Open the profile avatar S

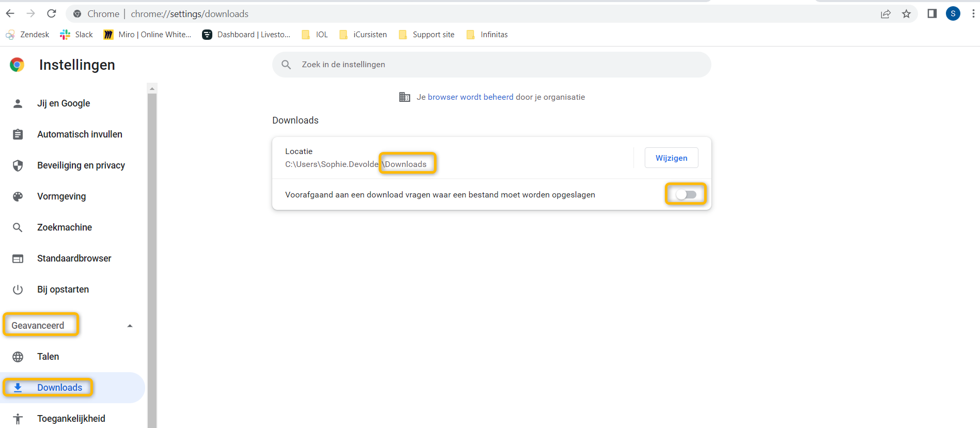click(953, 13)
